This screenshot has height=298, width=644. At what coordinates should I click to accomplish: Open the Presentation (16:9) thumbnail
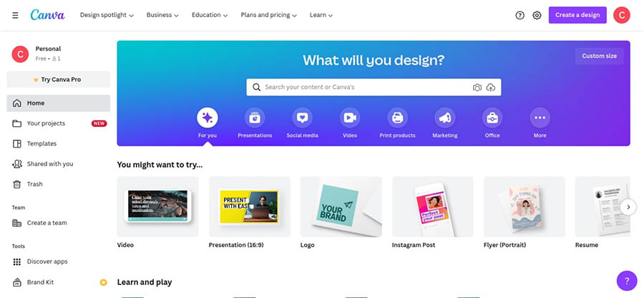point(249,207)
